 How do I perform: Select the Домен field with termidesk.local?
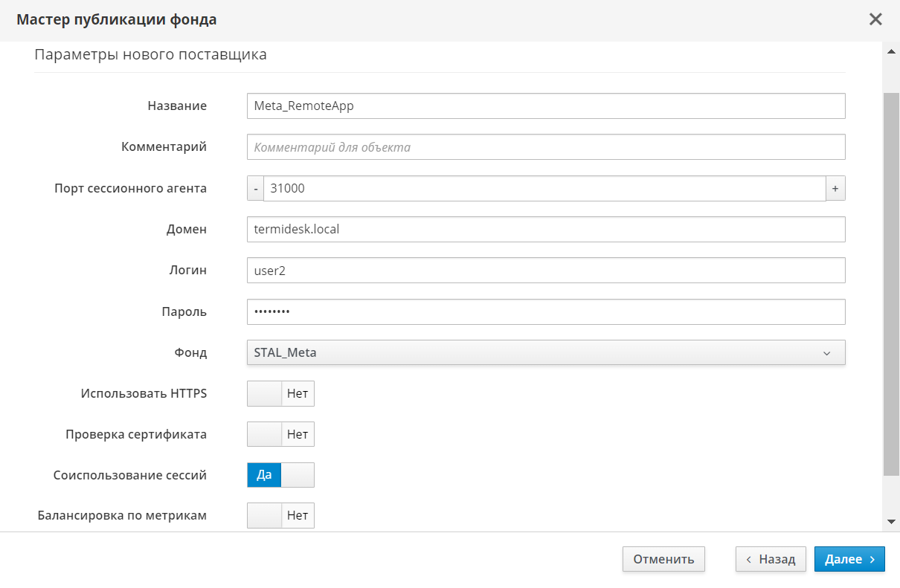(x=545, y=229)
